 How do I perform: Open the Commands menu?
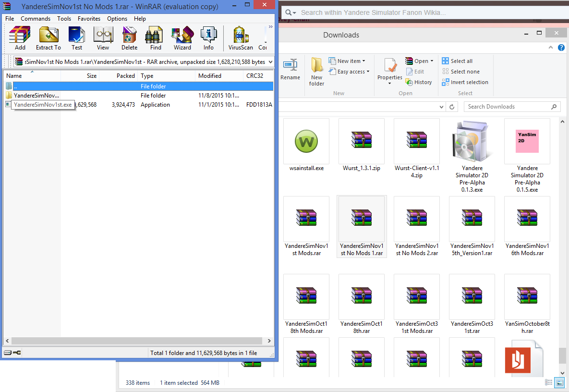click(36, 19)
